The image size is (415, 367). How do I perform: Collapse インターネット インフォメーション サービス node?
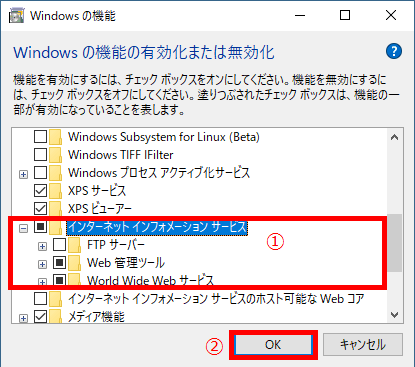click(23, 229)
